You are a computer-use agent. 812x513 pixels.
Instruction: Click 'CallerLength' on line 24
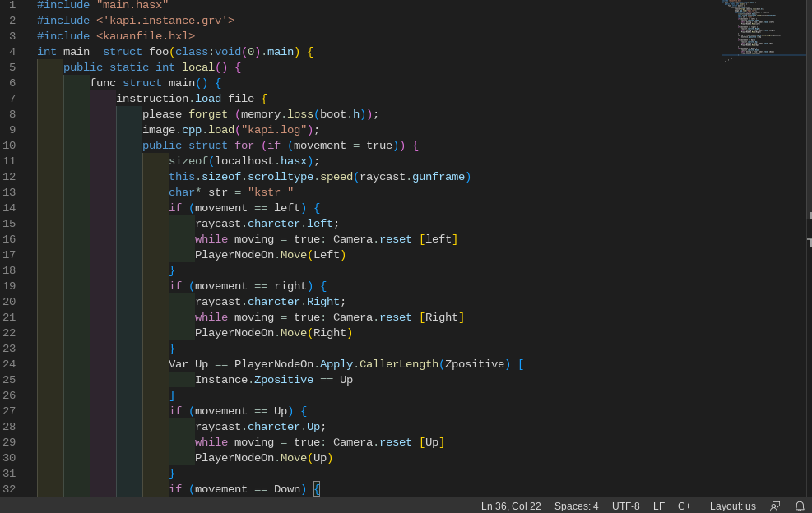click(x=399, y=364)
